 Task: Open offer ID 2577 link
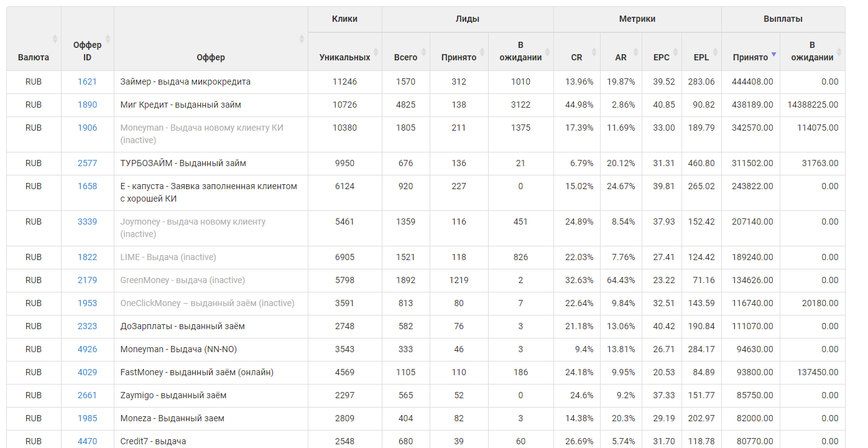(87, 163)
